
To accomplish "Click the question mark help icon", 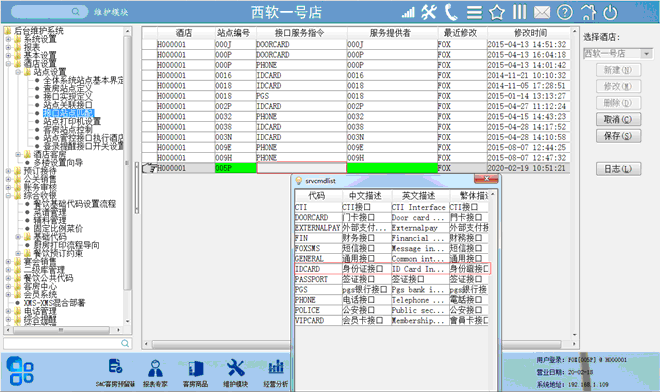I will tap(564, 12).
